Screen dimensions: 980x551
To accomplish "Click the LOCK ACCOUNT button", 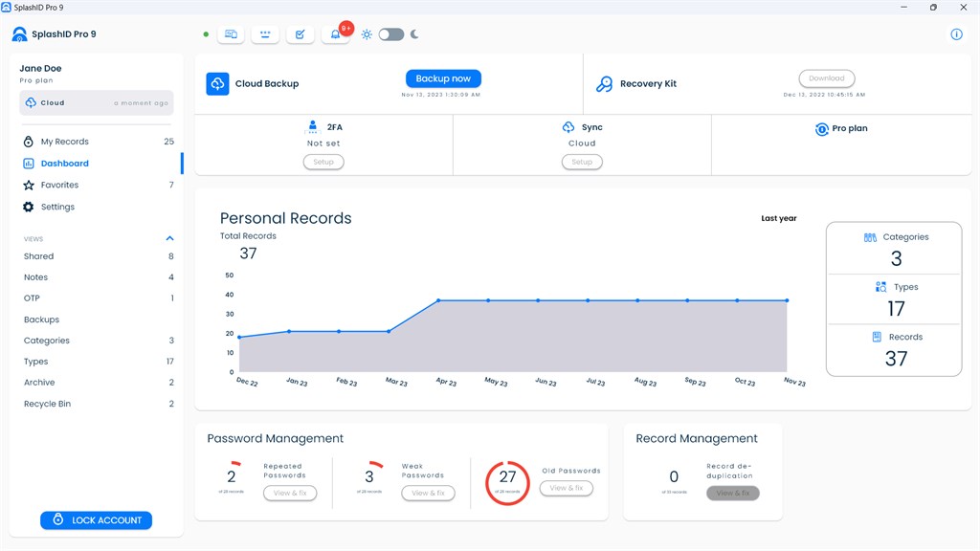I will click(97, 519).
